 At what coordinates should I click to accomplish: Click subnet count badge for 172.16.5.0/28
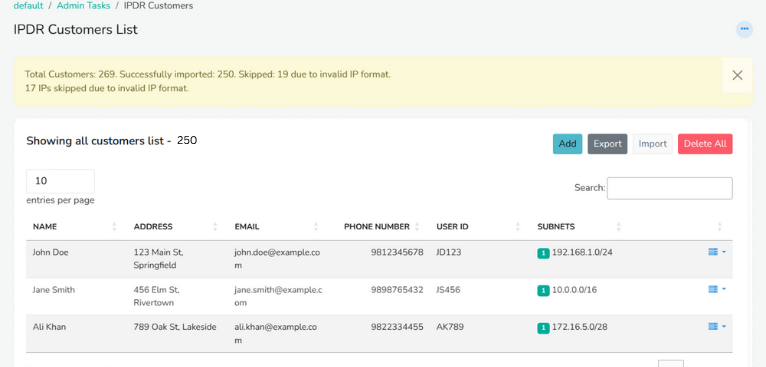(x=543, y=328)
